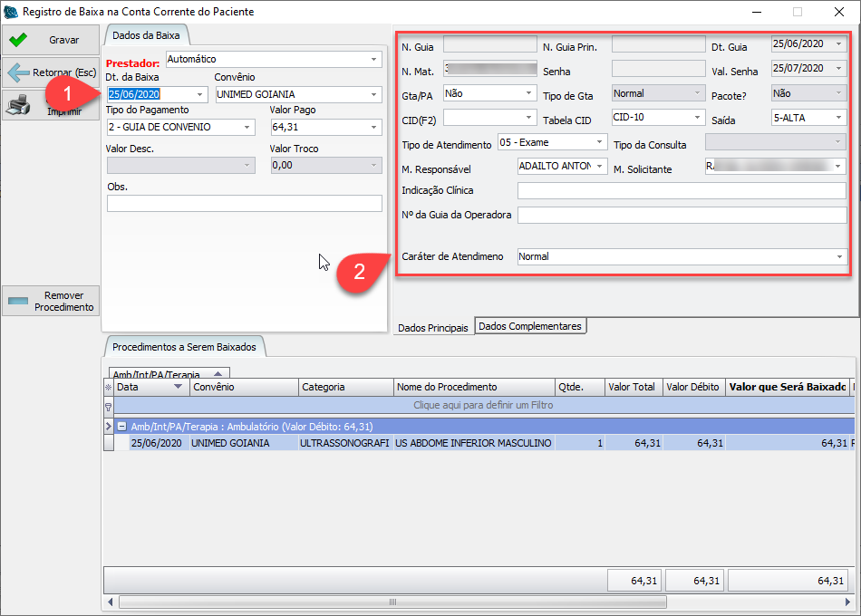
Task: Open Tipo de Atendimento combo box
Action: 599,142
